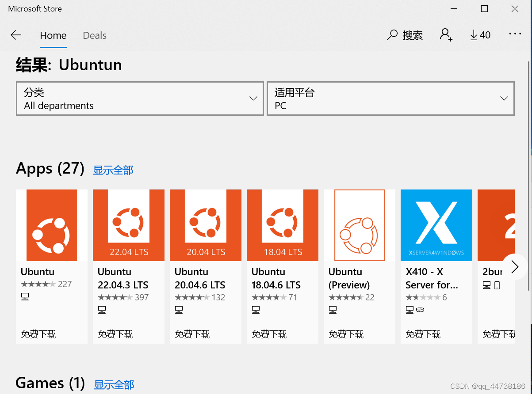Viewport: 532px width, 394px height.
Task: Click the PC device icon under Ubuntu 22.04.3
Action: (102, 310)
